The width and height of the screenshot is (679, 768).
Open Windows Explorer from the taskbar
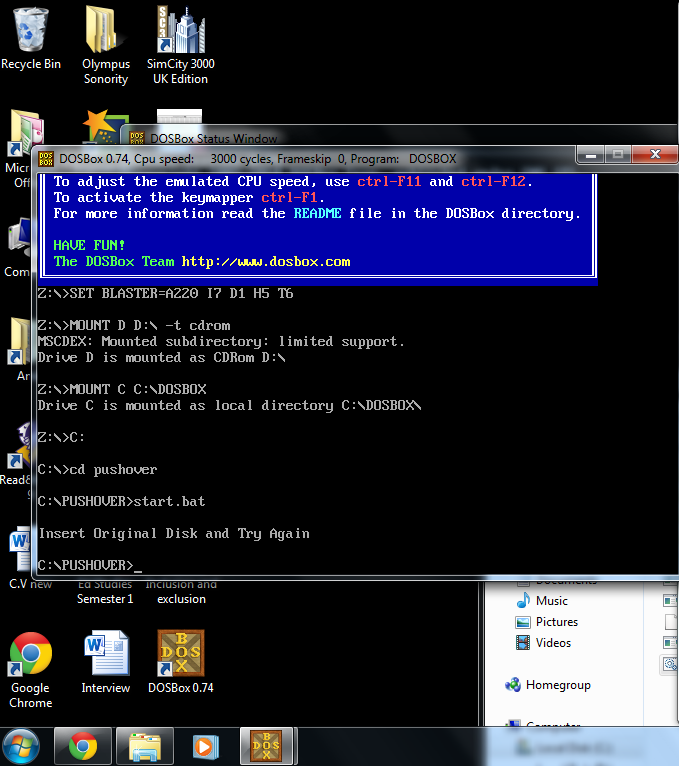(144, 746)
